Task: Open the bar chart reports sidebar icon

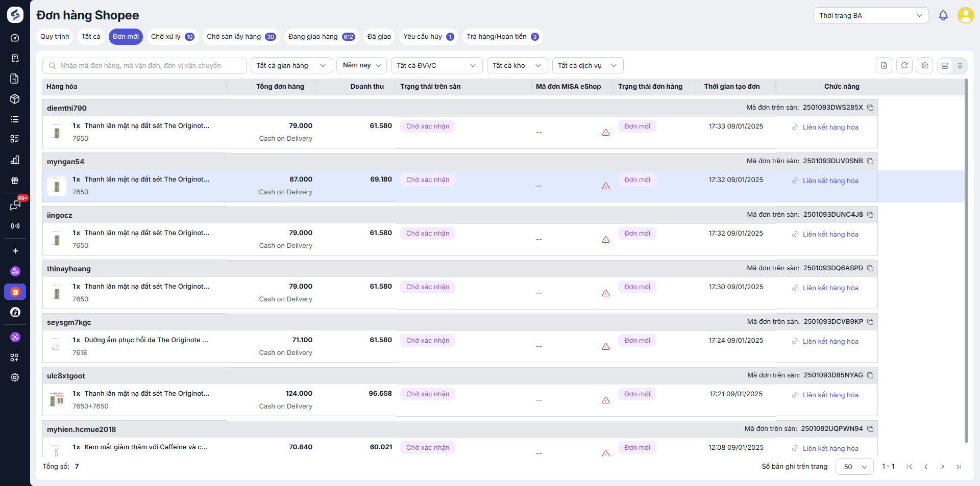Action: pos(15,160)
